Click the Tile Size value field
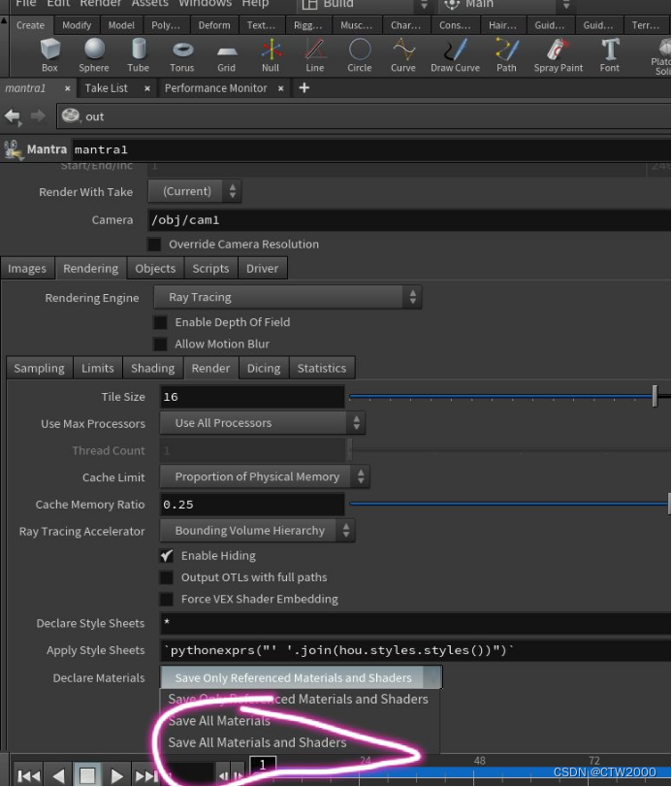Screen dimensions: 672x787 point(252,397)
